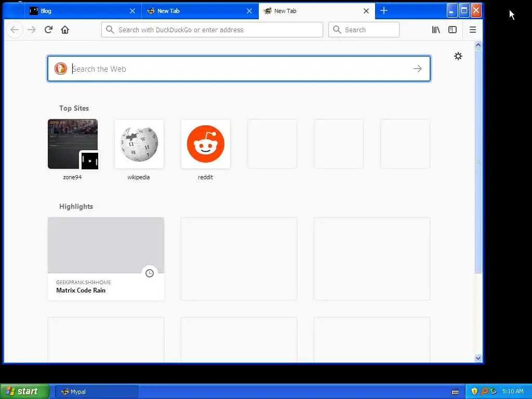Click the DuckDuckGo logo in search box

61,69
